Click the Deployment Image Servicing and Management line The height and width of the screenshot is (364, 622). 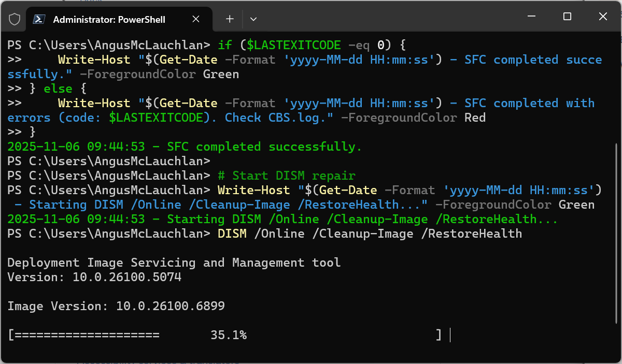(x=174, y=263)
